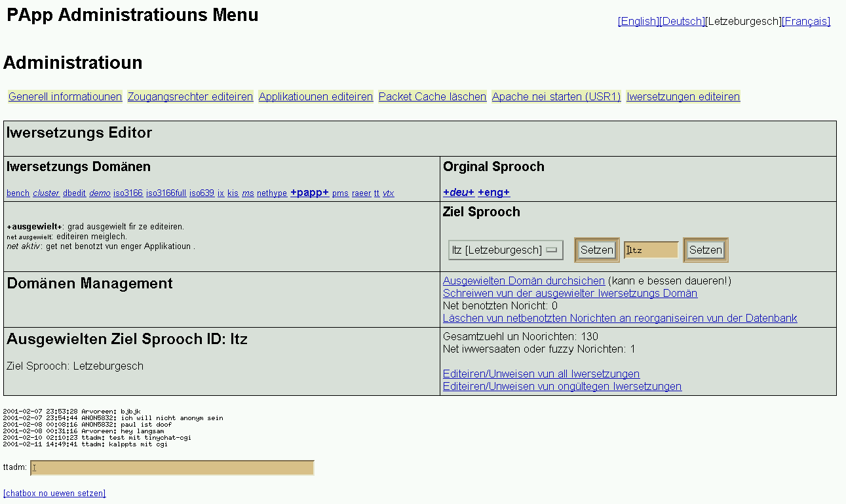
Task: Click chatbox no uewen setzen link
Action: coord(54,494)
